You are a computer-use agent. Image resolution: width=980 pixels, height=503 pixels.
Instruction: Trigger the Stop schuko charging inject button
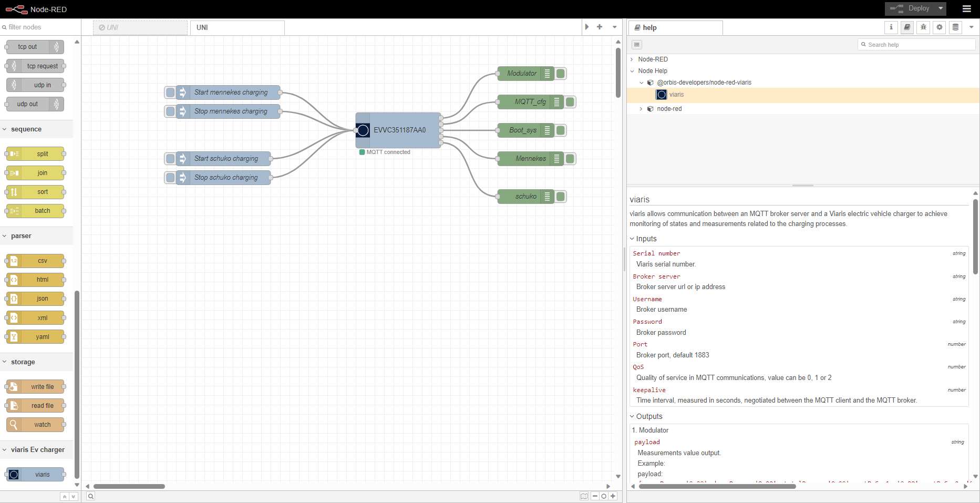[170, 178]
